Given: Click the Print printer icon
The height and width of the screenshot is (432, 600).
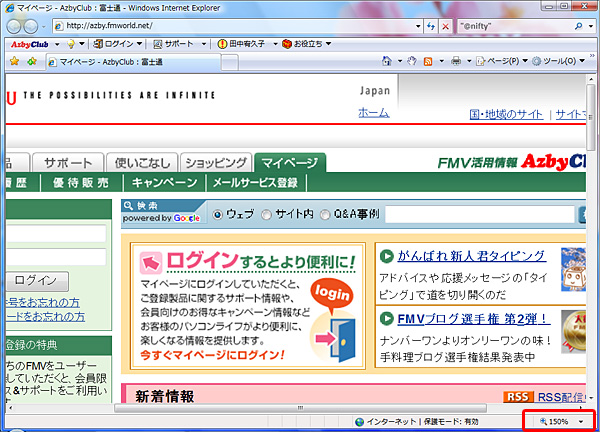Looking at the screenshot, I should point(456,60).
